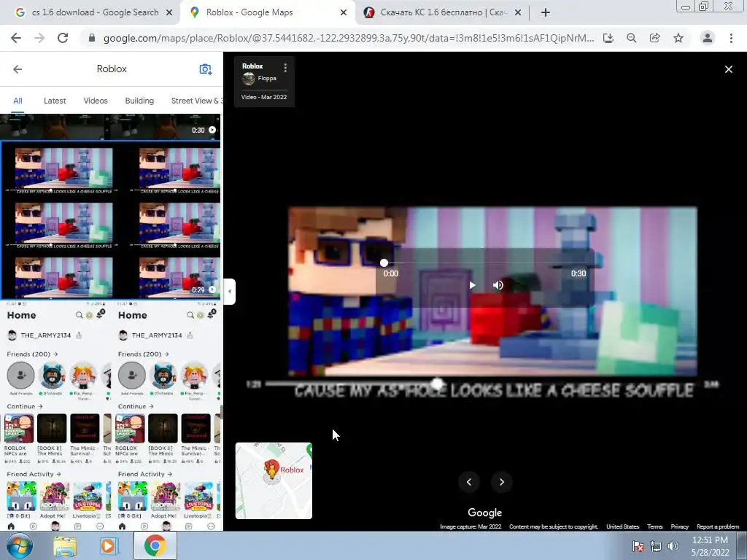This screenshot has width=747, height=560.
Task: Open the install app icon in address bar
Action: pos(608,38)
